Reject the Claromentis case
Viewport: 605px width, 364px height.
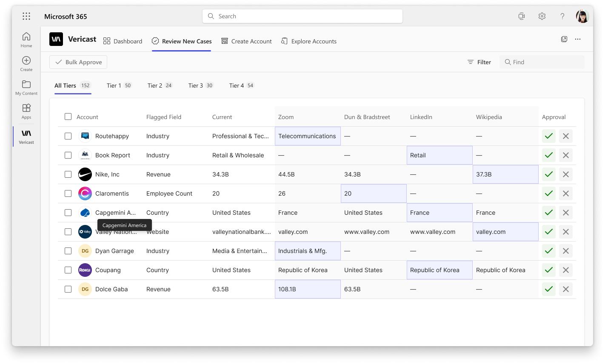coord(566,193)
